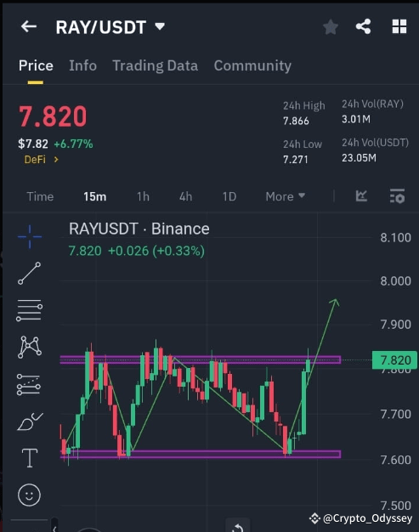
Task: Click the RAYUSDT · Binance chart title
Action: (139, 229)
